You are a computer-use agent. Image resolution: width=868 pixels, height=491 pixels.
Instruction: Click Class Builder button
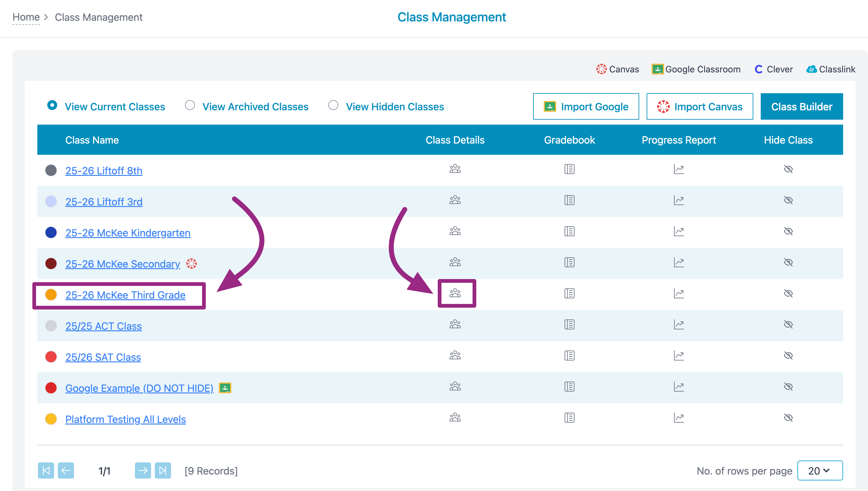pos(801,107)
